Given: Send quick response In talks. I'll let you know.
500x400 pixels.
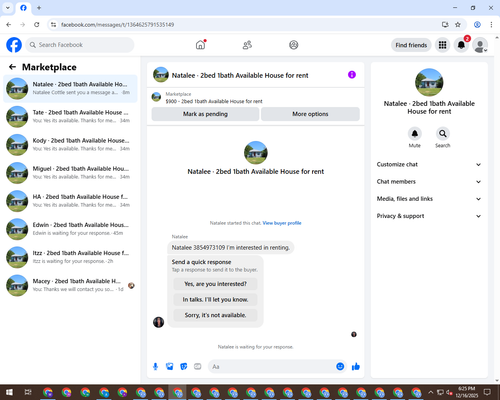Looking at the screenshot, I should point(215,300).
